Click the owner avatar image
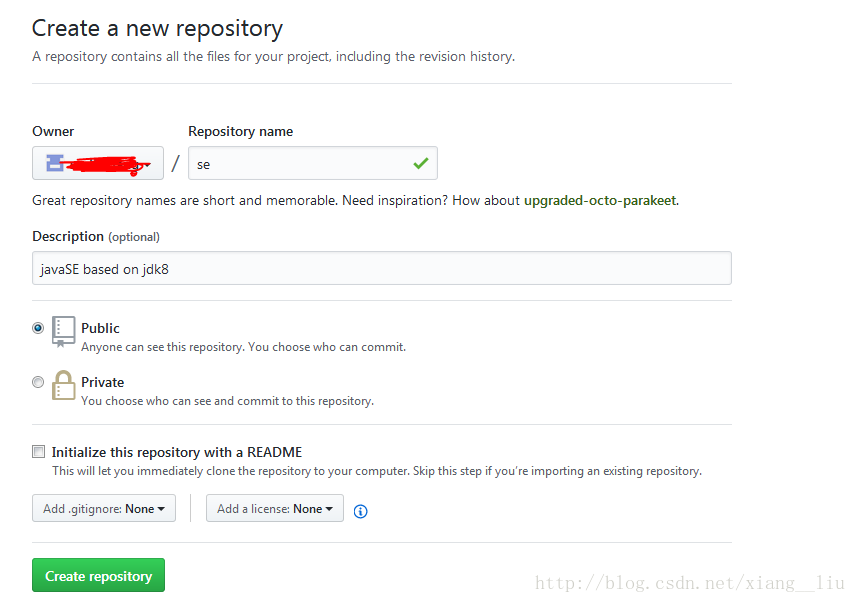Screen dimensions: 856x603 point(55,163)
